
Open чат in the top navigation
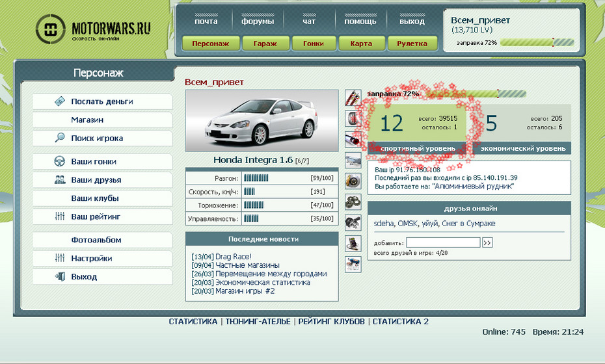tap(308, 21)
